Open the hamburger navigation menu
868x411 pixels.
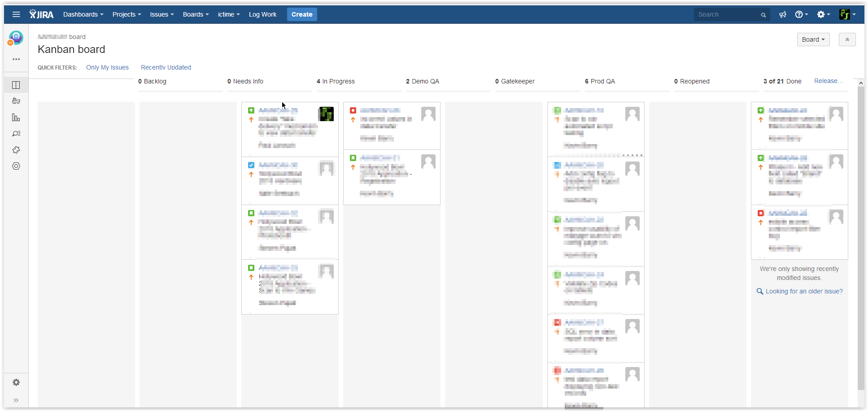point(16,14)
